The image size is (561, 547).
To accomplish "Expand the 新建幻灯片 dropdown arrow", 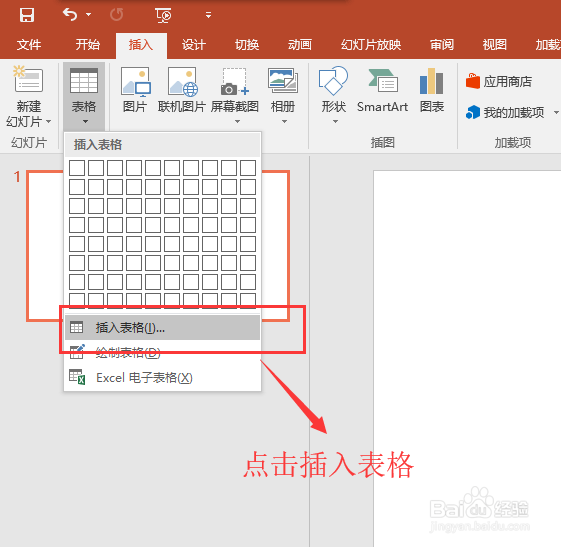I will (48, 122).
